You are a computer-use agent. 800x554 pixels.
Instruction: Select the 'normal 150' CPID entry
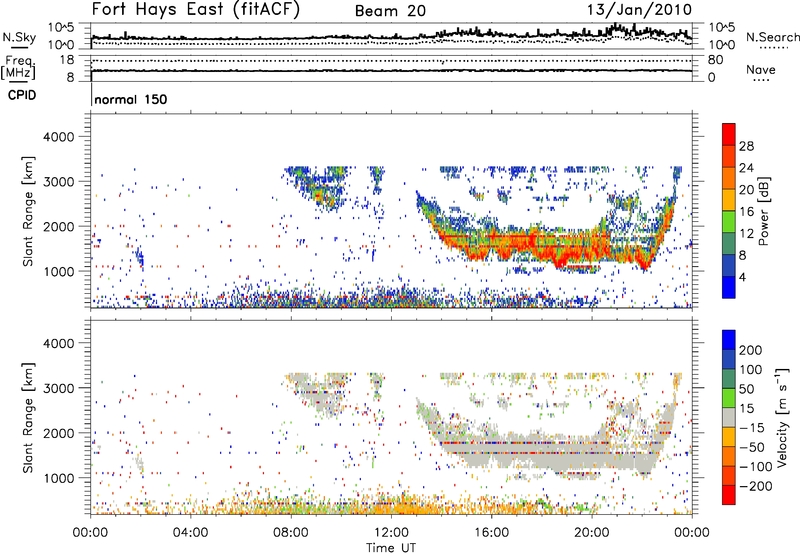131,99
